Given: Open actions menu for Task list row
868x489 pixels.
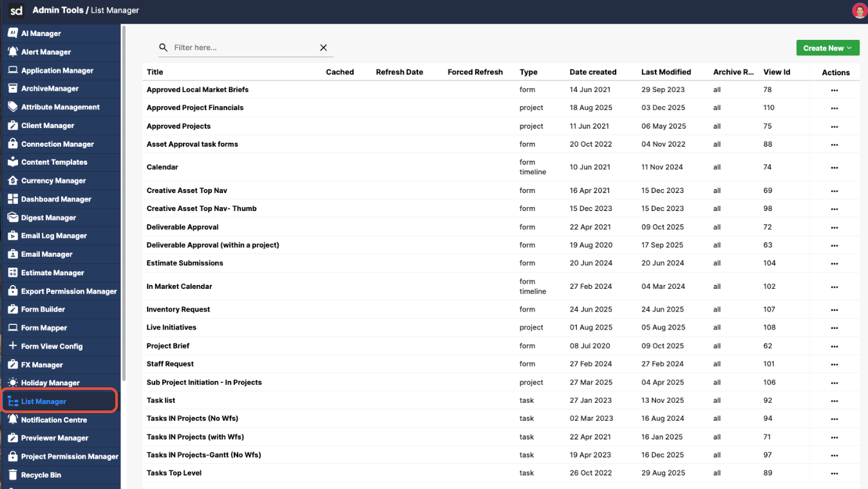Looking at the screenshot, I should click(835, 401).
